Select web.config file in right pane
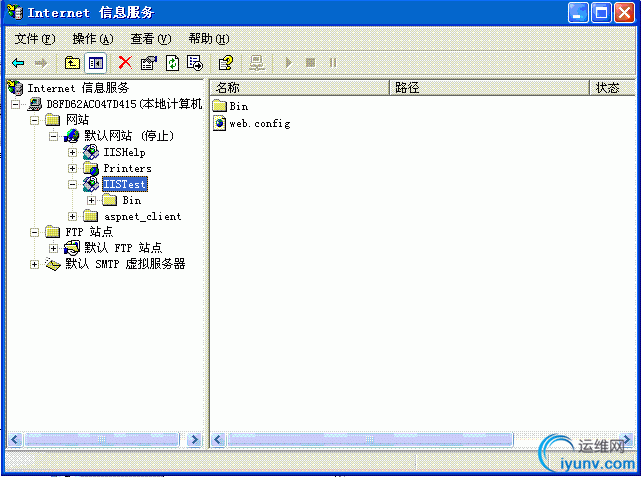 pos(260,123)
